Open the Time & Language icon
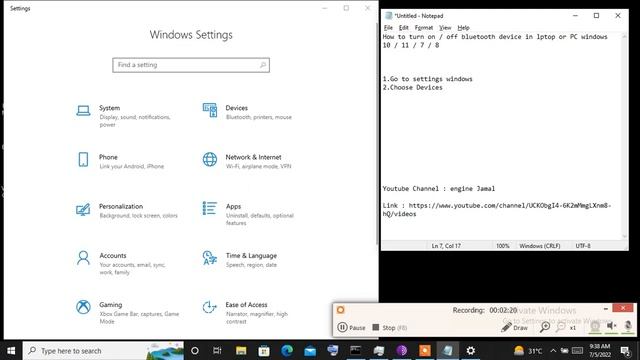640x360 pixels. (x=210, y=258)
